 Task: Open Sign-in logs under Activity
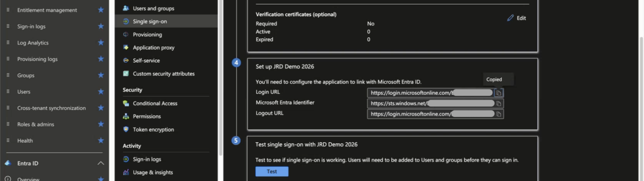(x=147, y=159)
